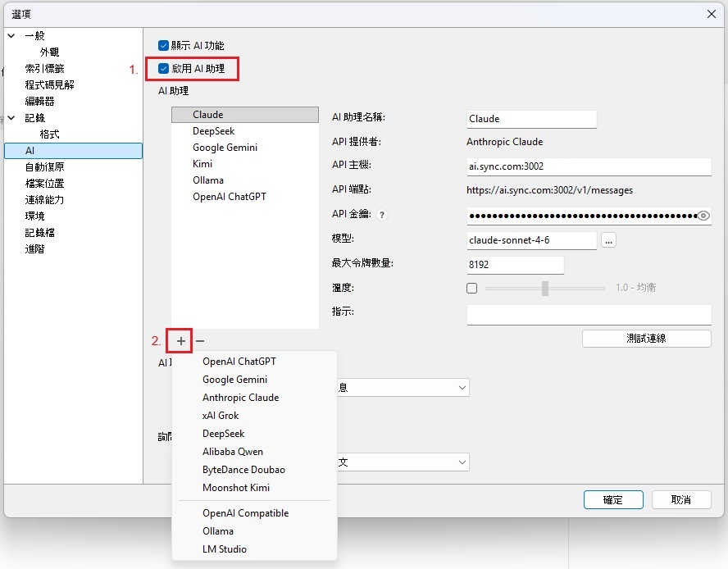728x569 pixels.
Task: Collapse the chevron beside 記錄 in the tree
Action: (11, 118)
